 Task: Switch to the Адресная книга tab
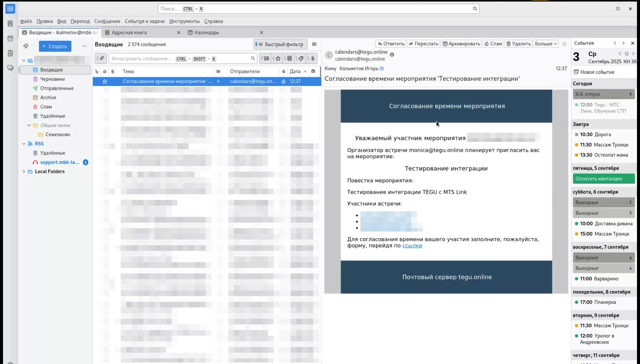129,32
